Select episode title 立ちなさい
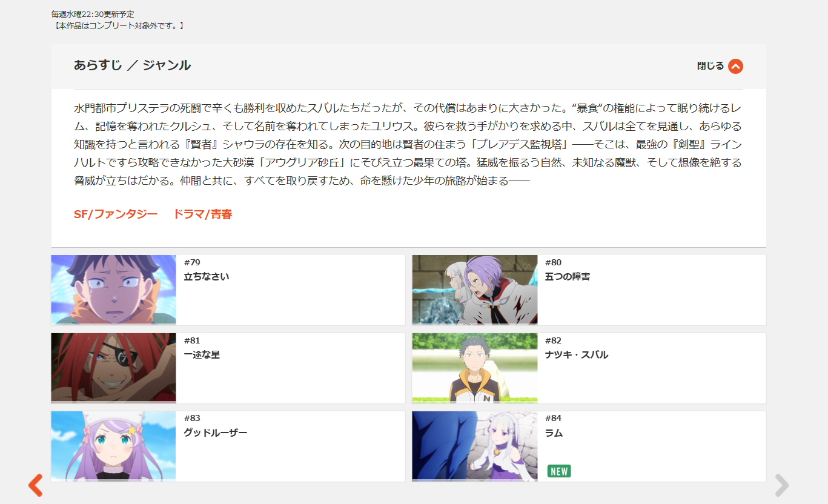 (x=207, y=276)
